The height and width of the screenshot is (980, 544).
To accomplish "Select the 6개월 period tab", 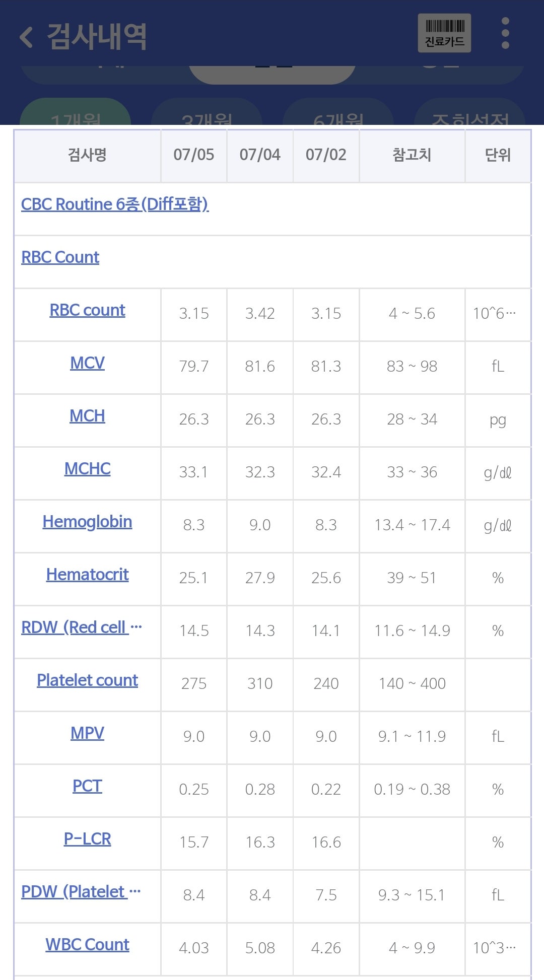I will (338, 113).
